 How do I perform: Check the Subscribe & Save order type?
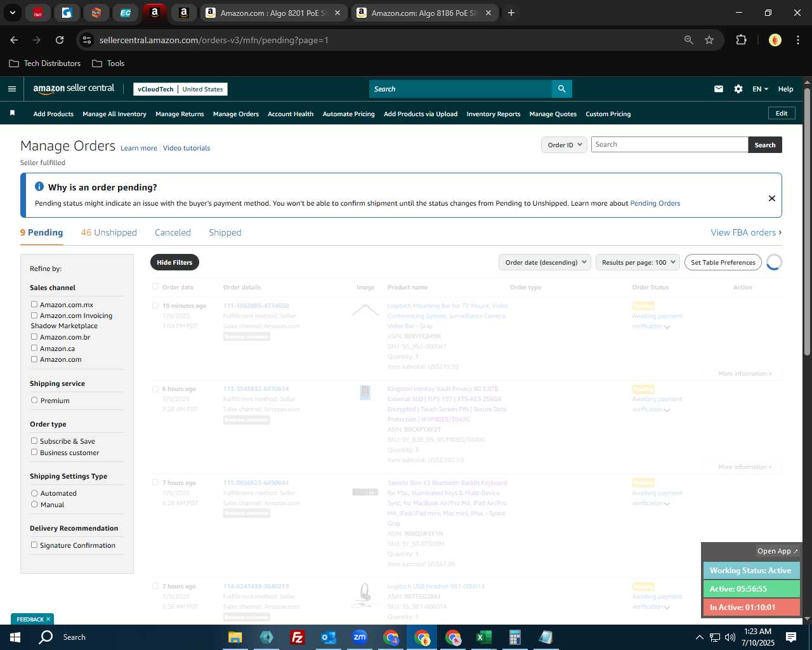[34, 441]
